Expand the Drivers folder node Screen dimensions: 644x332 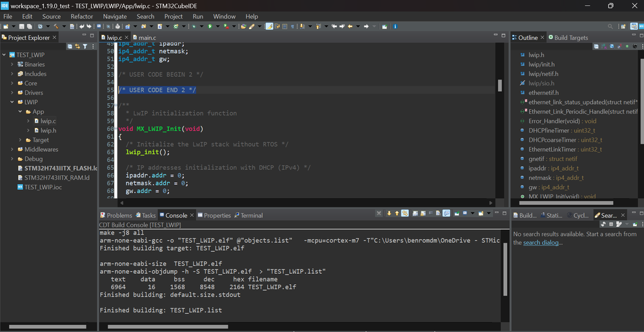(x=12, y=92)
